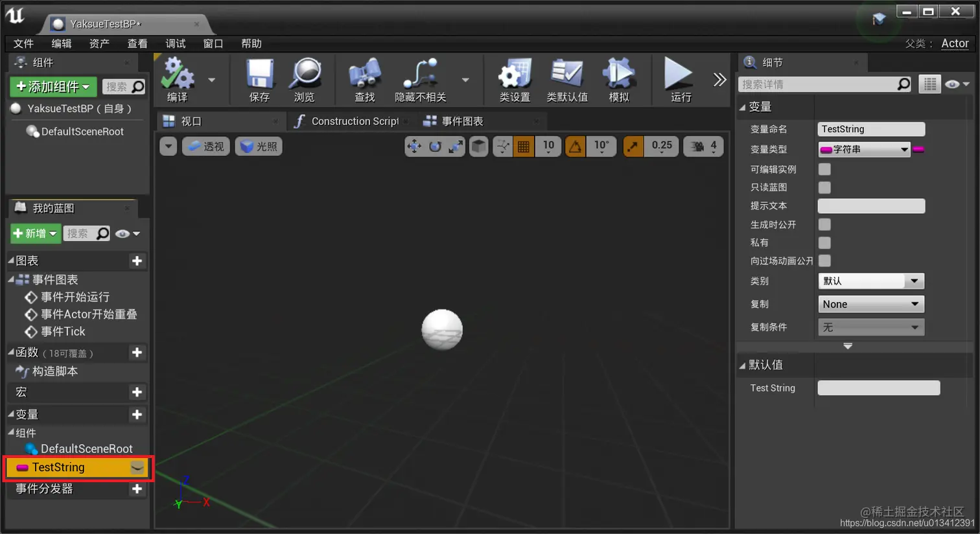Open grid snap size value 10

point(548,146)
